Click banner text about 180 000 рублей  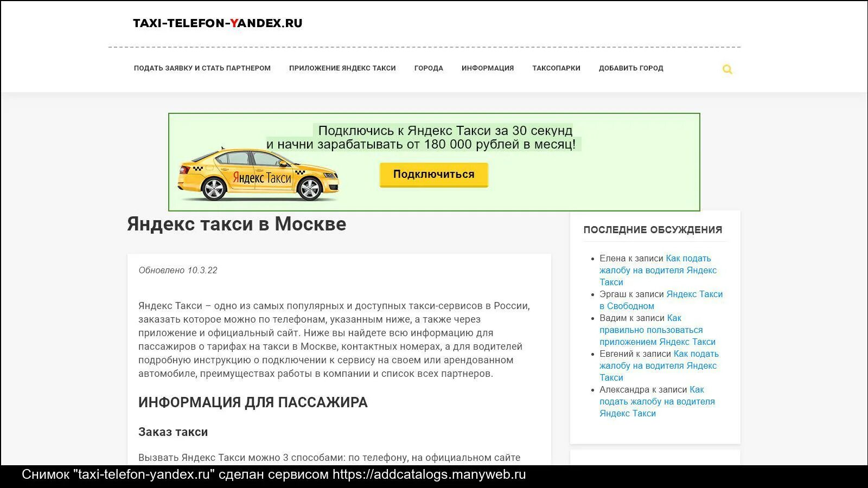[x=421, y=144]
